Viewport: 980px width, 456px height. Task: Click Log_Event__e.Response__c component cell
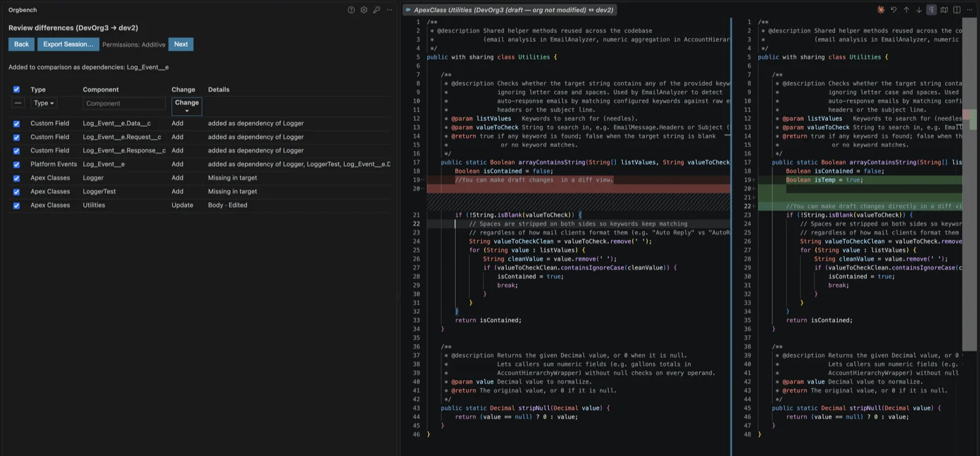click(x=124, y=150)
